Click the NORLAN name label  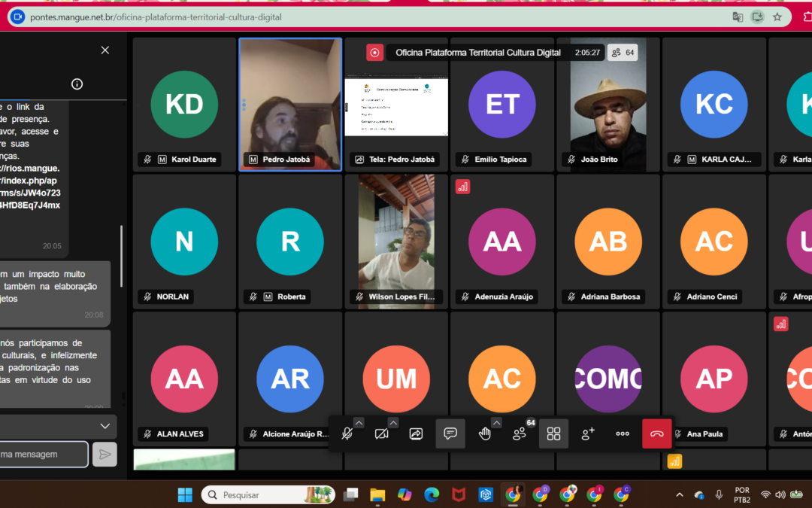point(172,297)
